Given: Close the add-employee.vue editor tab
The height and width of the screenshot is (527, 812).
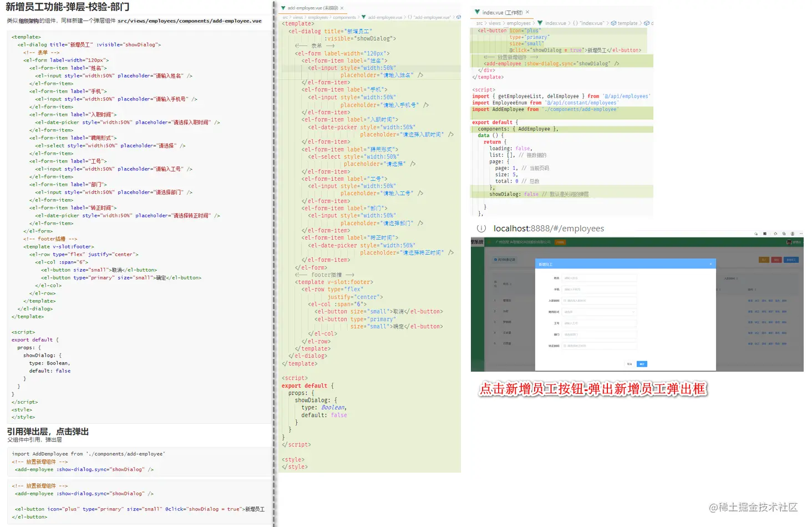Looking at the screenshot, I should (x=342, y=8).
